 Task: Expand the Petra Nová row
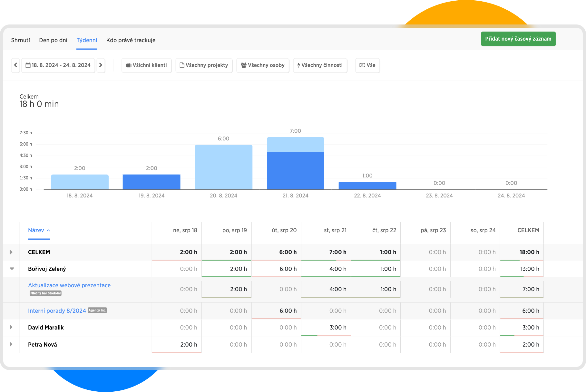point(11,344)
